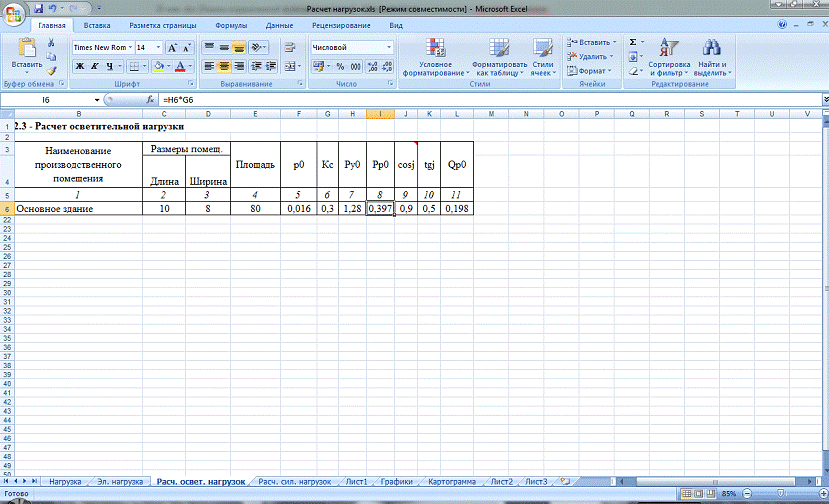The image size is (829, 504).
Task: Open the Times New Roman font dropdown
Action: [129, 47]
